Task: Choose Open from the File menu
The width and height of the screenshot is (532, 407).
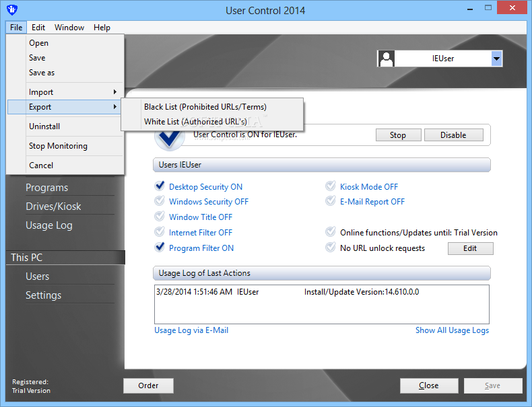Action: 65,43
